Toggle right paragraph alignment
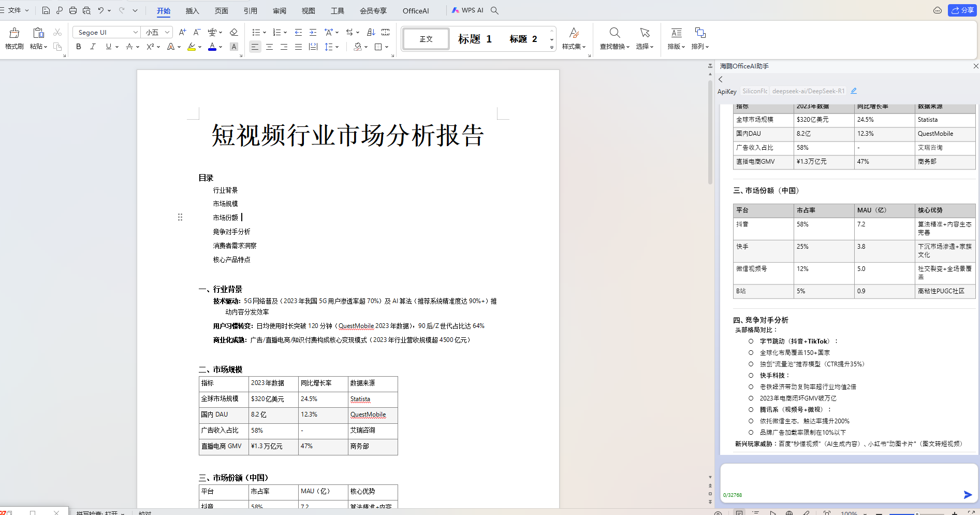The image size is (980, 515). pos(284,47)
